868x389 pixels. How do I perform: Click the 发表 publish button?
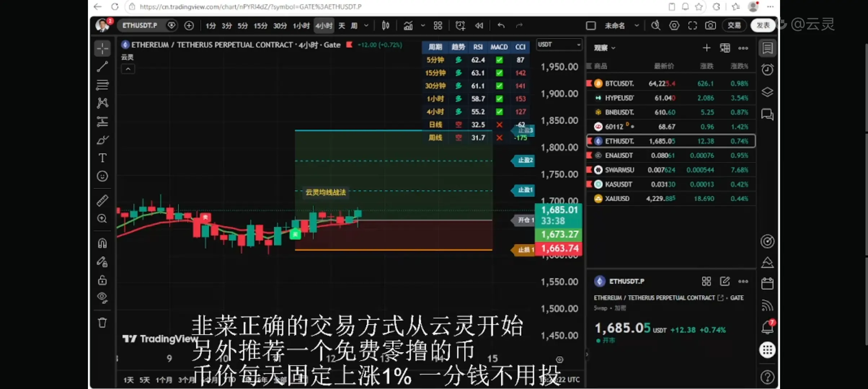point(763,25)
